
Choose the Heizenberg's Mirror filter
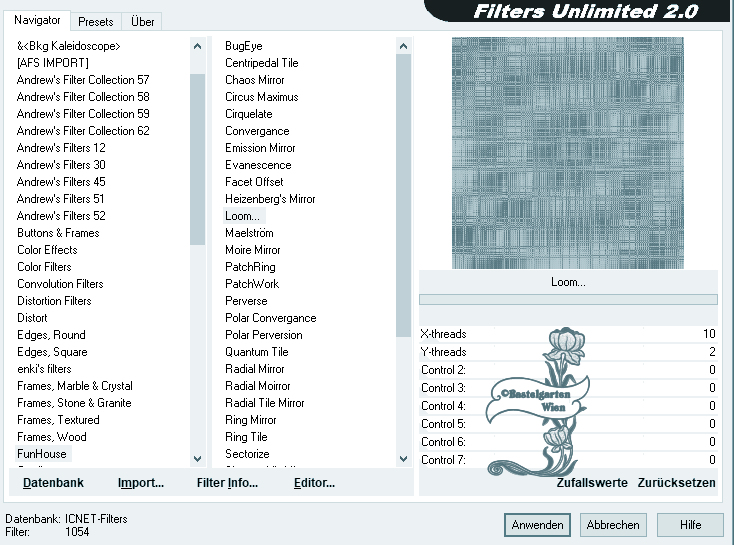pyautogui.click(x=270, y=199)
